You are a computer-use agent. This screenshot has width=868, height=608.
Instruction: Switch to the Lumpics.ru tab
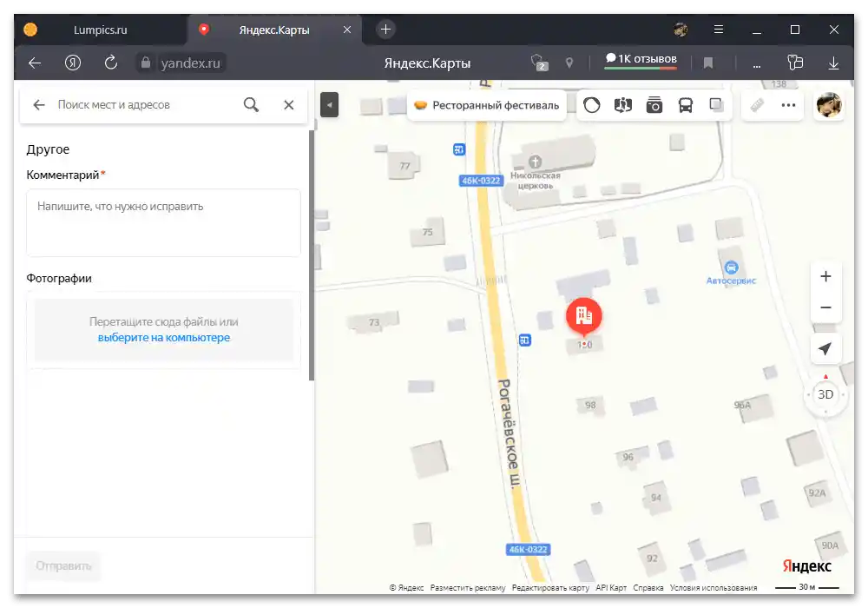100,30
